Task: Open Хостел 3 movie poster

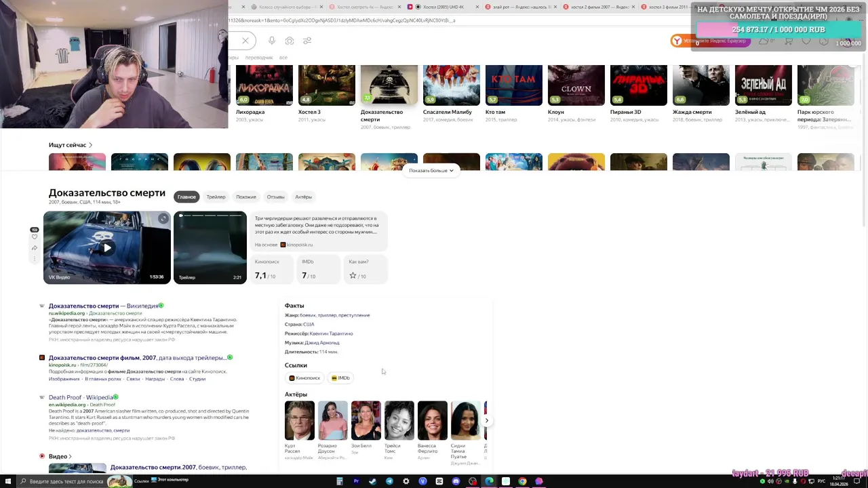Action: tap(327, 85)
